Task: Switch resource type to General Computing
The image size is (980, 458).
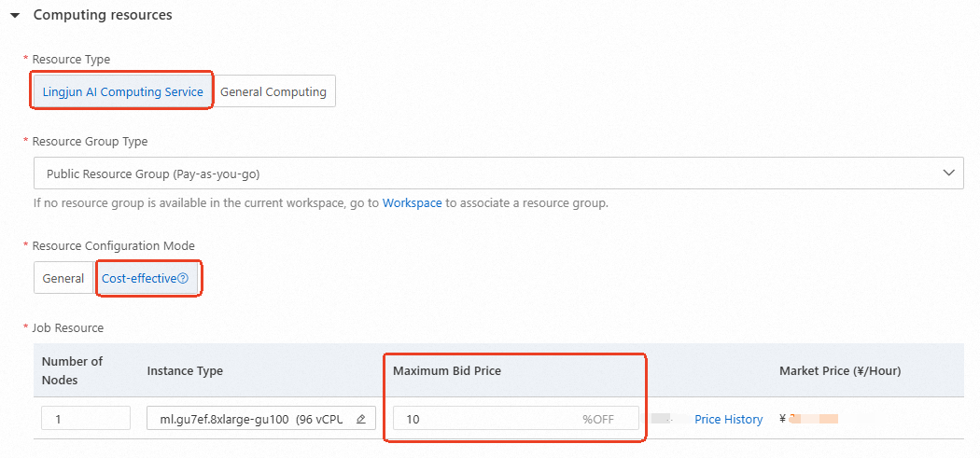Action: (x=273, y=91)
